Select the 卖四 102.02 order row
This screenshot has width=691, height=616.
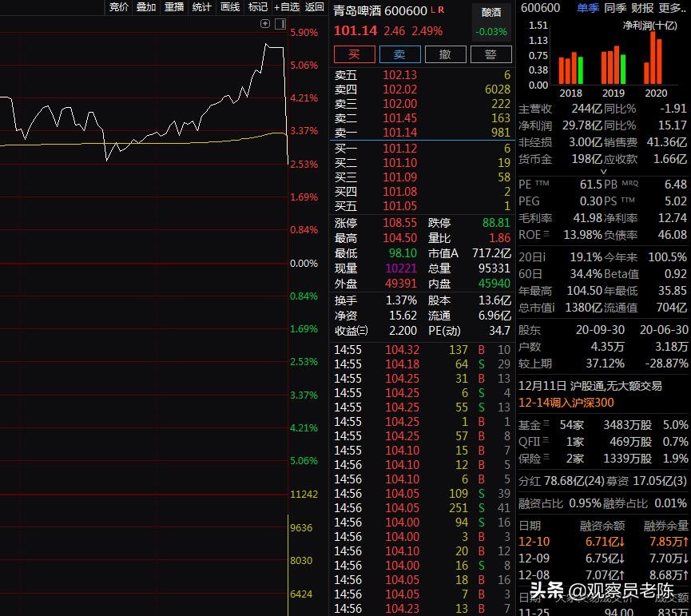click(x=422, y=89)
